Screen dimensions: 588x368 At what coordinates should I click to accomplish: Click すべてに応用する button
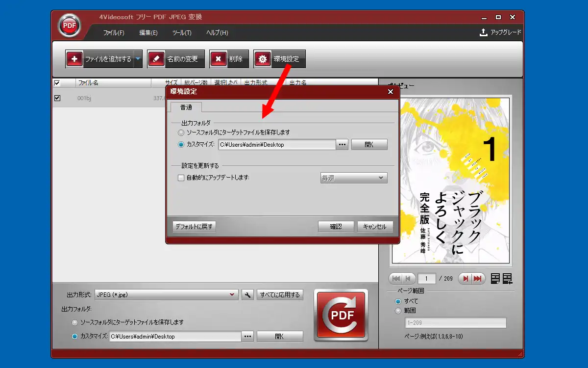tap(280, 295)
